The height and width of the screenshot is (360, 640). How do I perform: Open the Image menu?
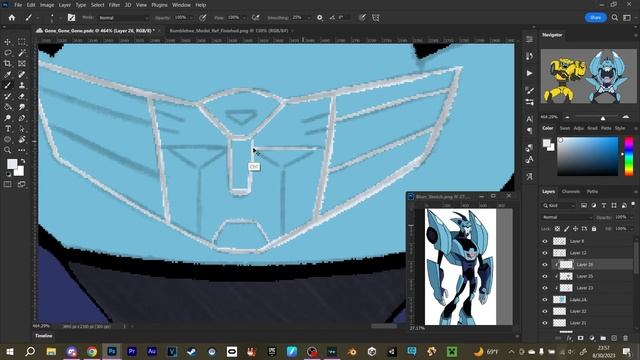click(47, 5)
